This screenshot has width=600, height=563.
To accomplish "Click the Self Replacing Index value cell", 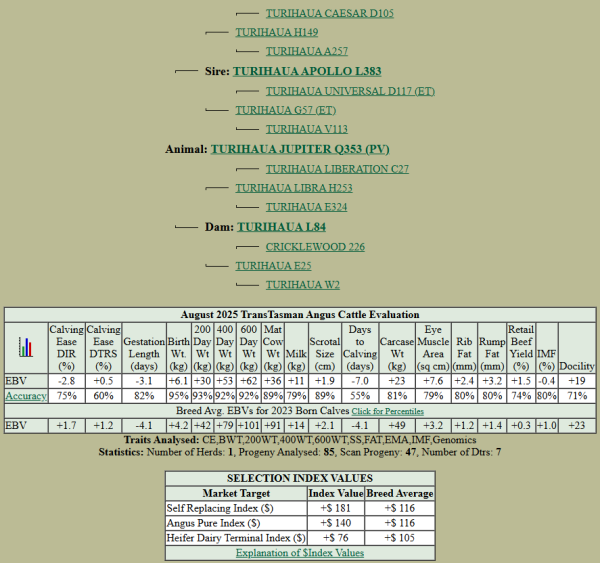I will coord(336,508).
